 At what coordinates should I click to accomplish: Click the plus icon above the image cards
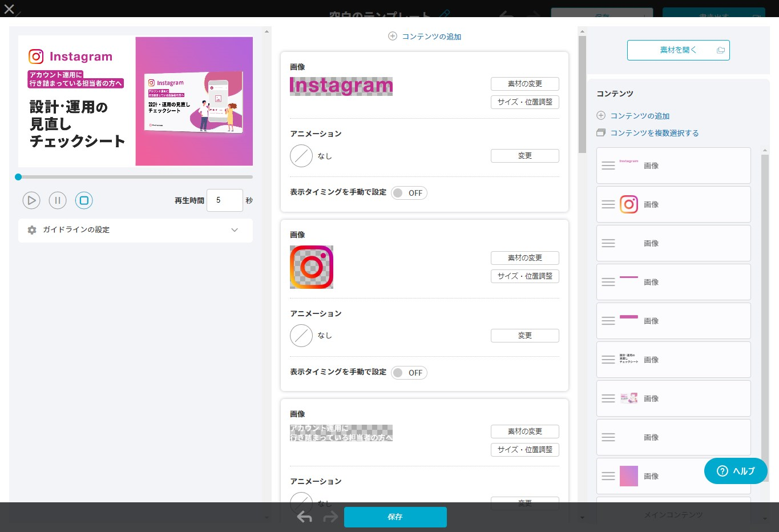click(x=393, y=36)
